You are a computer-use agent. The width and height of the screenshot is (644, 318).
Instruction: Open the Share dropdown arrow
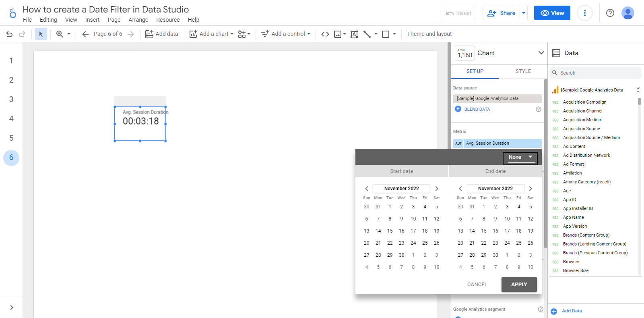524,13
